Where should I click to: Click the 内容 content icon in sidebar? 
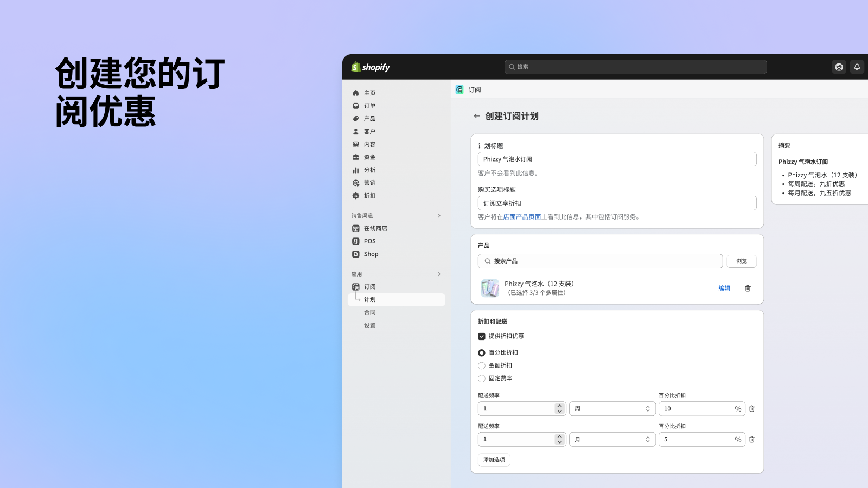pos(356,144)
